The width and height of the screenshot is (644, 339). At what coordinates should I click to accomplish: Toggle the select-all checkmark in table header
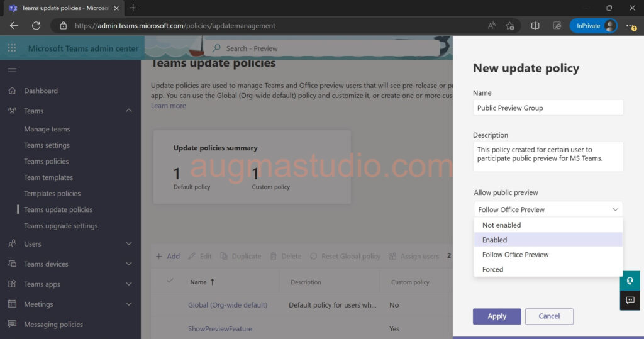pyautogui.click(x=169, y=281)
